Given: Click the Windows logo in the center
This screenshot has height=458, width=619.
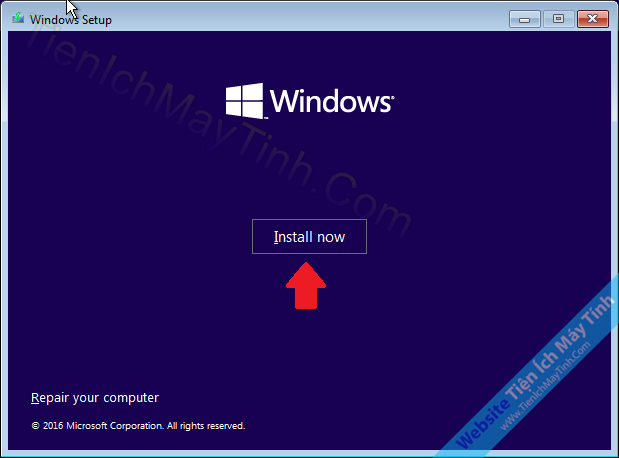Looking at the screenshot, I should pyautogui.click(x=310, y=101).
